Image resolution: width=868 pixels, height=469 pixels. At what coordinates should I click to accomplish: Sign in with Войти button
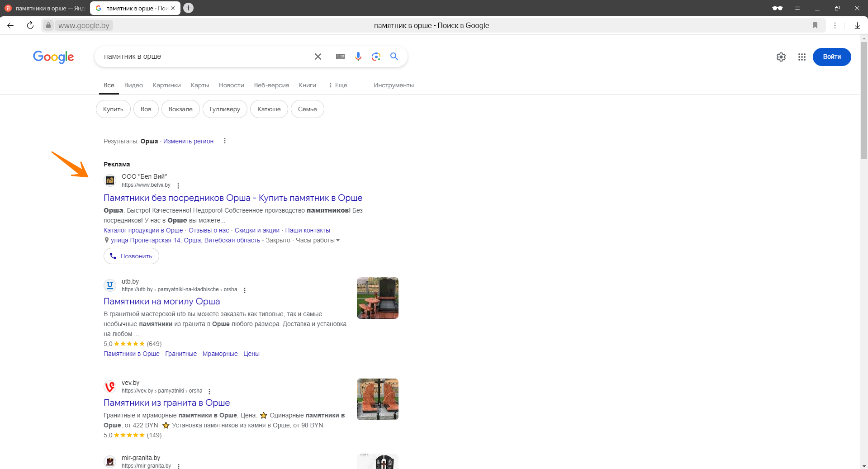tap(832, 57)
